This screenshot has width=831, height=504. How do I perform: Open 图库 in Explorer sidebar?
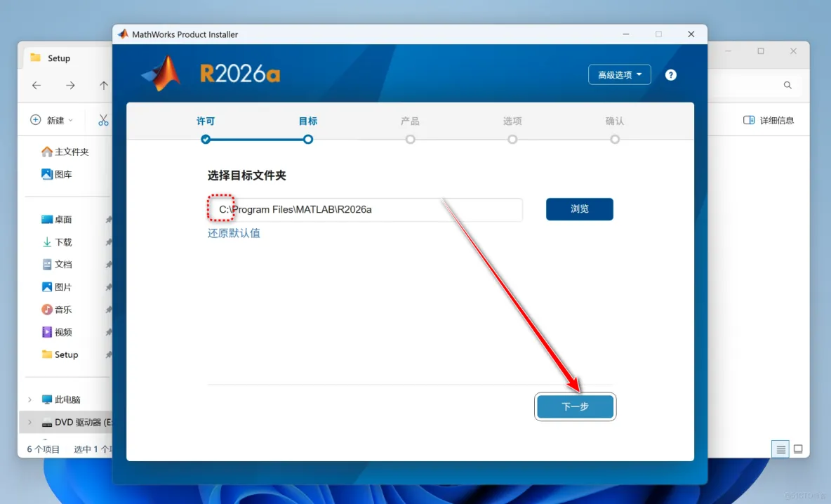coord(57,174)
